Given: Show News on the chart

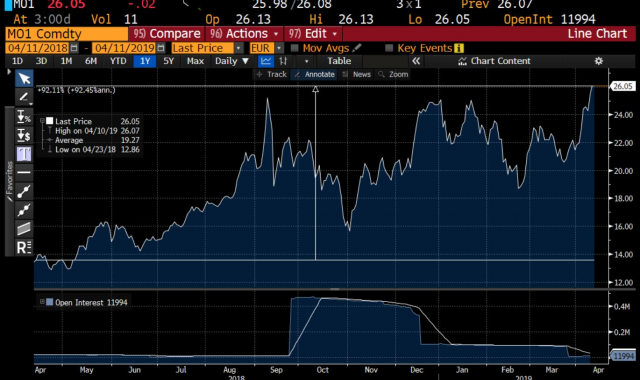Looking at the screenshot, I should 357,74.
